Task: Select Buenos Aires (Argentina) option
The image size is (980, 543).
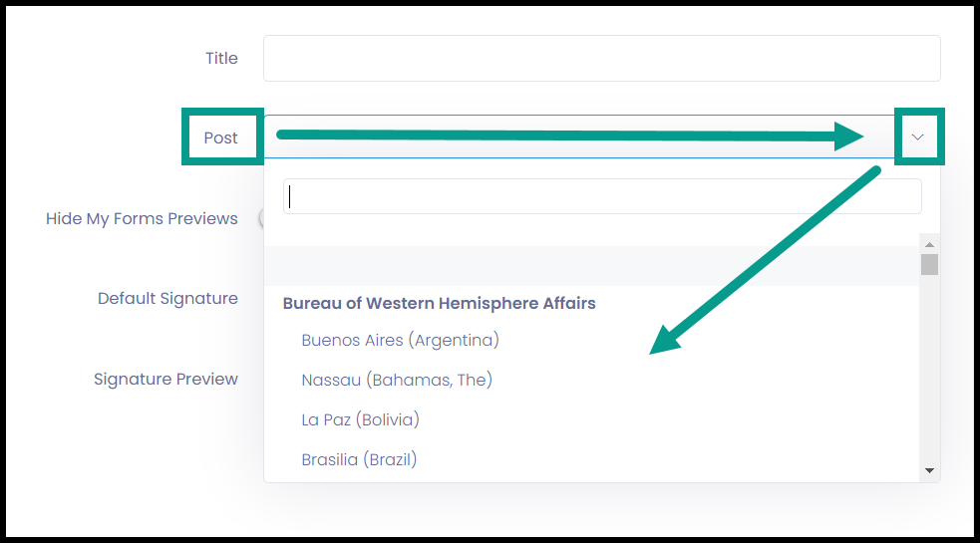Action: tap(401, 340)
